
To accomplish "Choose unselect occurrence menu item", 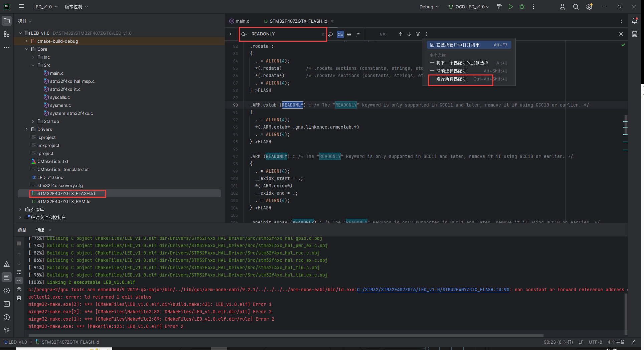I will [x=469, y=71].
